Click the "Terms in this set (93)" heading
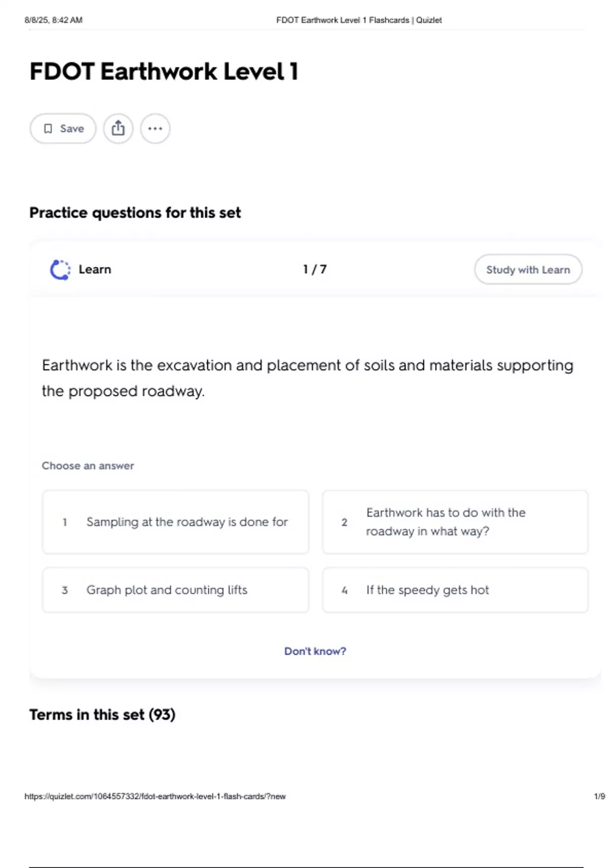This screenshot has width=613, height=868. pyautogui.click(x=102, y=714)
